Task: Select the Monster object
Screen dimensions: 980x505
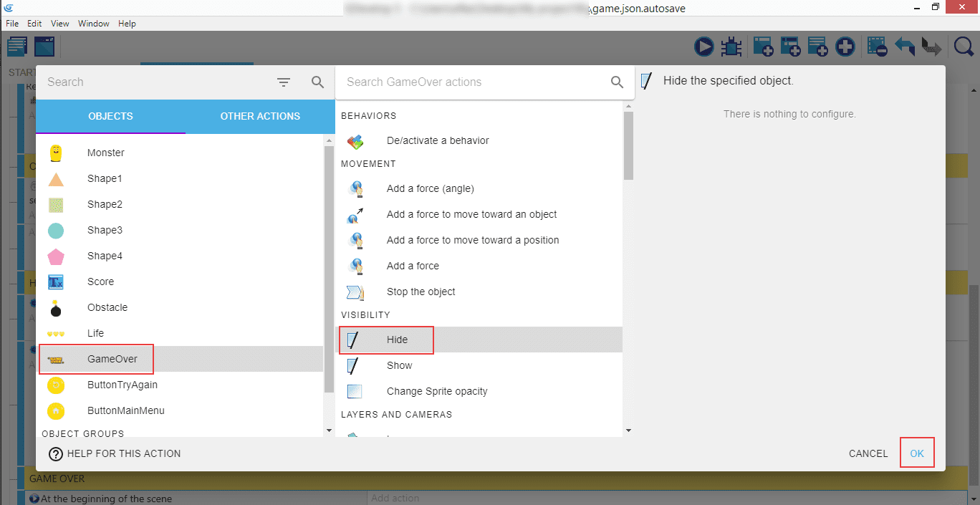Action: tap(105, 153)
